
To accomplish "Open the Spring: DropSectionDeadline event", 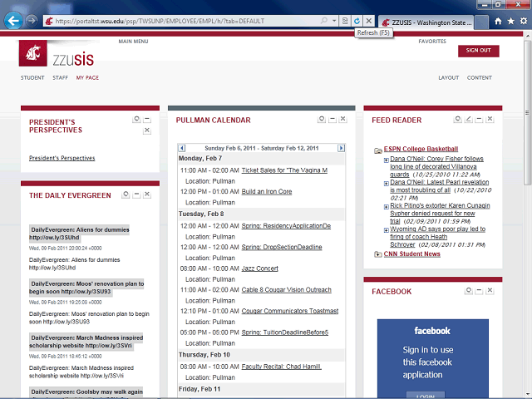I will coord(282,248).
